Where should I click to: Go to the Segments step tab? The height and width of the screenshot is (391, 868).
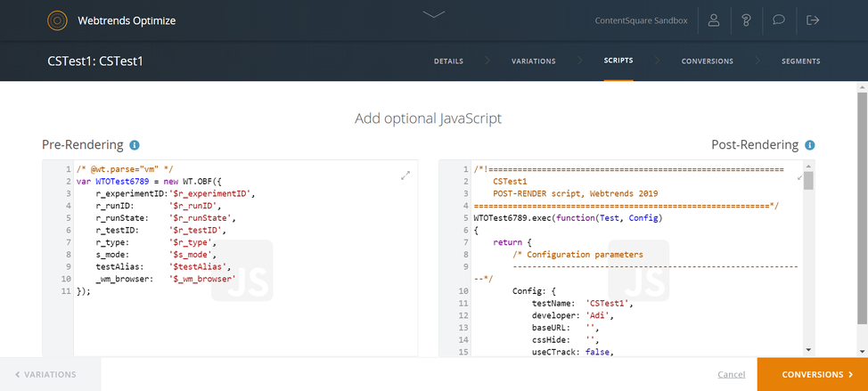[800, 61]
